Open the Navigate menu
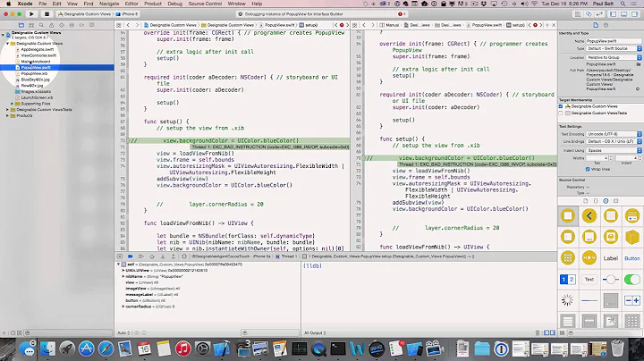 [x=109, y=4]
